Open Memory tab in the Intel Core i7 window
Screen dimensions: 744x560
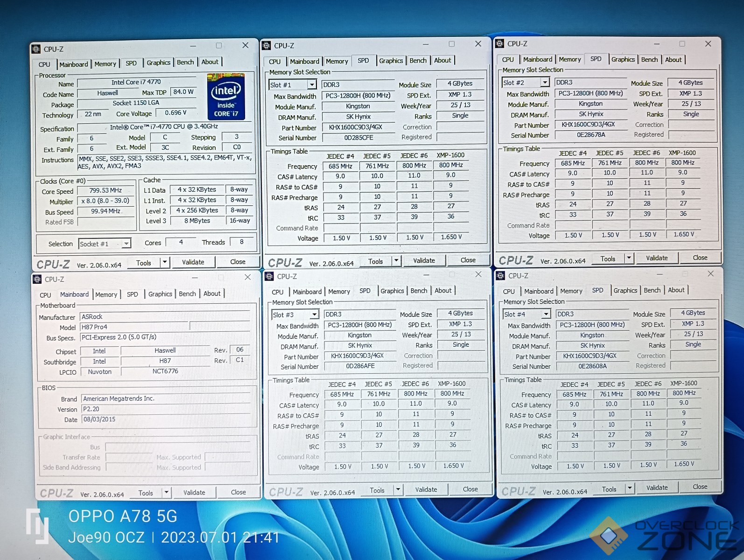point(105,64)
